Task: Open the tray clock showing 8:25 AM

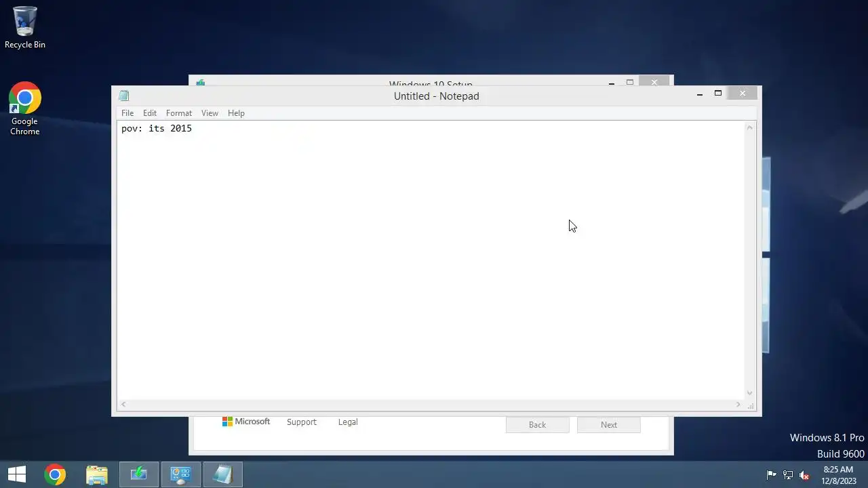Action: click(x=839, y=474)
